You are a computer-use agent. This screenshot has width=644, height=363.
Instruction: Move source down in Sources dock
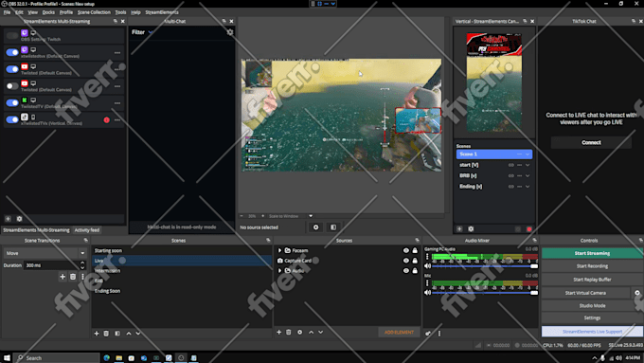point(320,332)
